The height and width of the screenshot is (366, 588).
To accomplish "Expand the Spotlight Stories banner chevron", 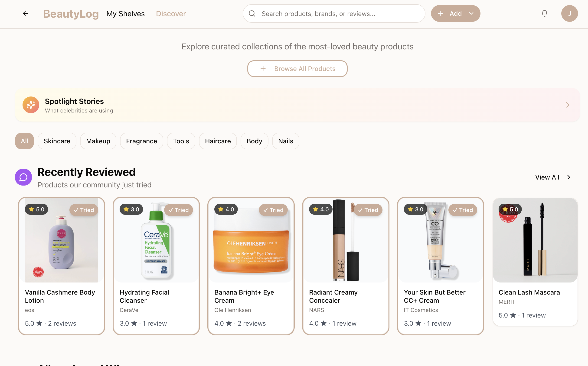I will coord(567,105).
